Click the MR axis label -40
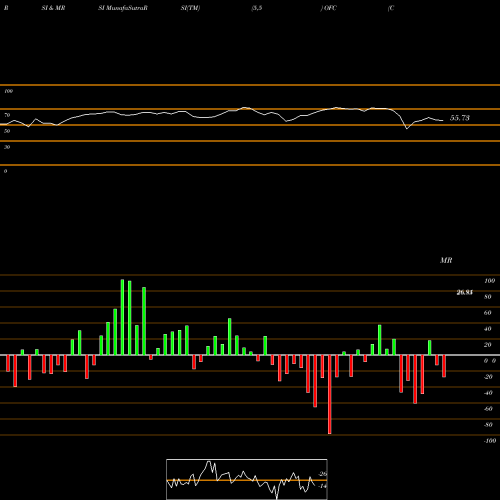The image size is (500, 500). pos(488,393)
